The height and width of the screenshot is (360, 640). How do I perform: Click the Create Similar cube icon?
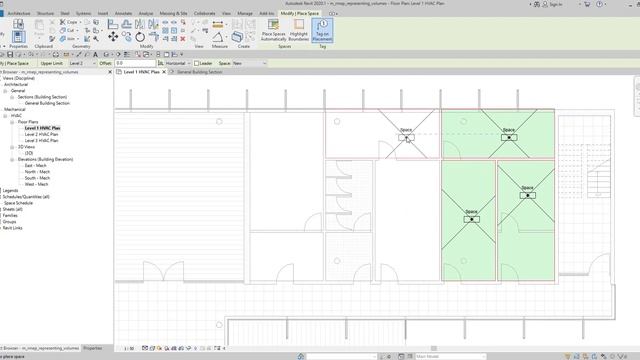[x=237, y=37]
